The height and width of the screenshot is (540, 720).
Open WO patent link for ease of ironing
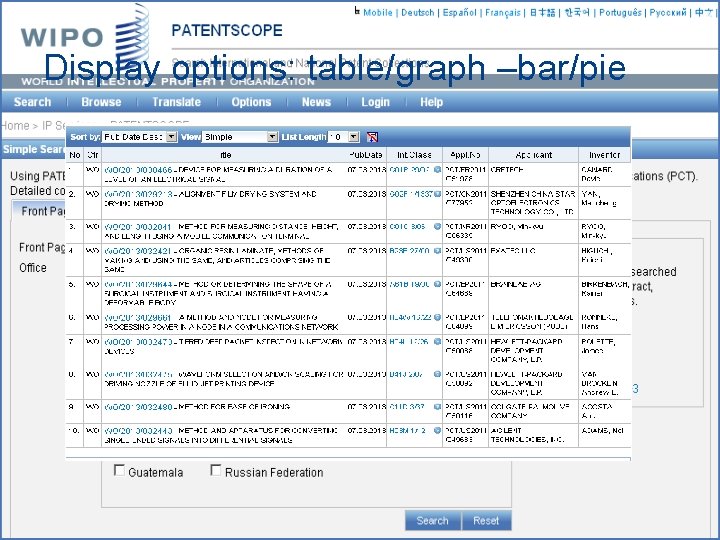[138, 407]
